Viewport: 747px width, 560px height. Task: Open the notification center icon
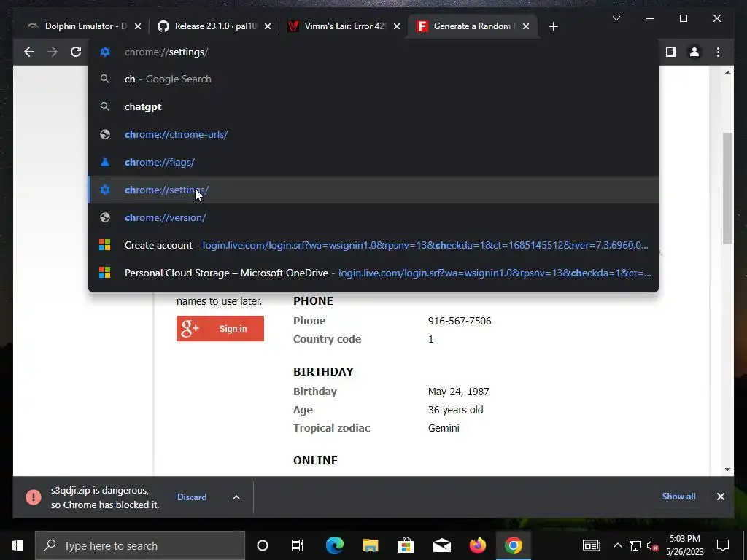(723, 545)
